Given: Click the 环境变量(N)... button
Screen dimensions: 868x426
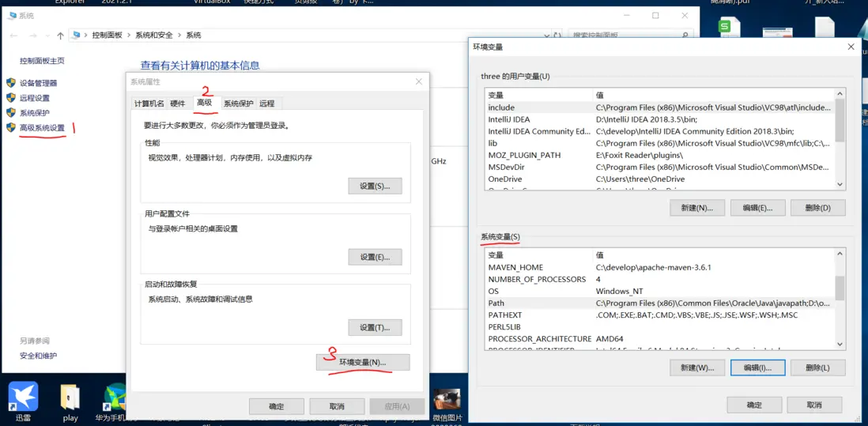Looking at the screenshot, I should click(363, 362).
